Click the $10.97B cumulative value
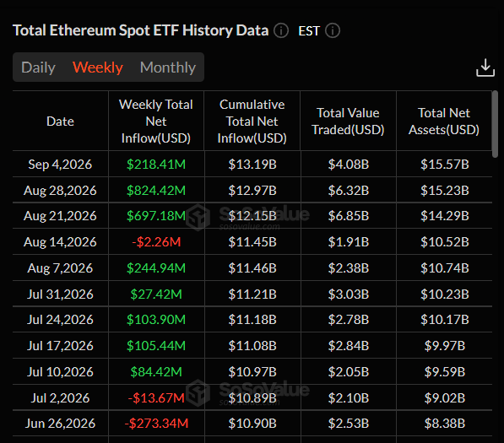The image size is (504, 443). click(x=252, y=371)
